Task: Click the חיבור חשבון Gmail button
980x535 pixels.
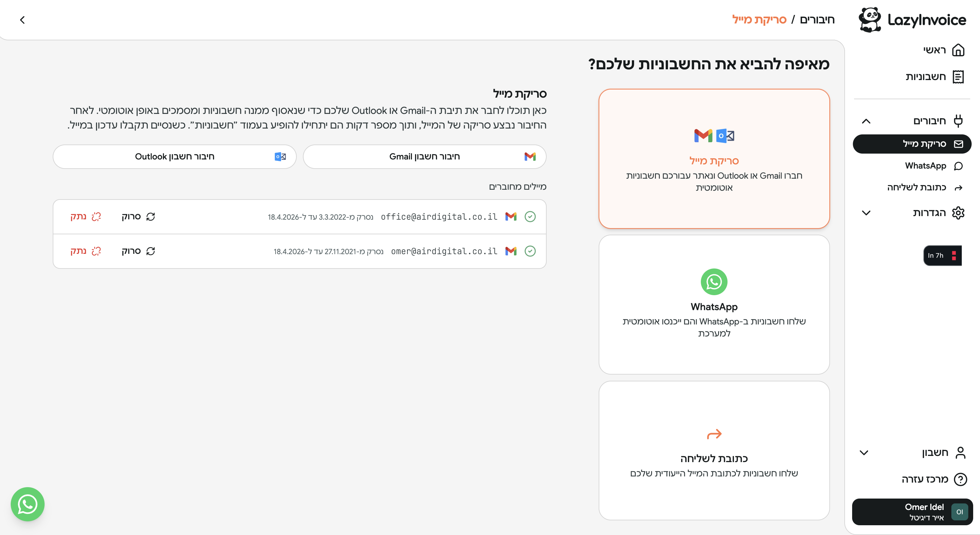Action: pyautogui.click(x=424, y=157)
